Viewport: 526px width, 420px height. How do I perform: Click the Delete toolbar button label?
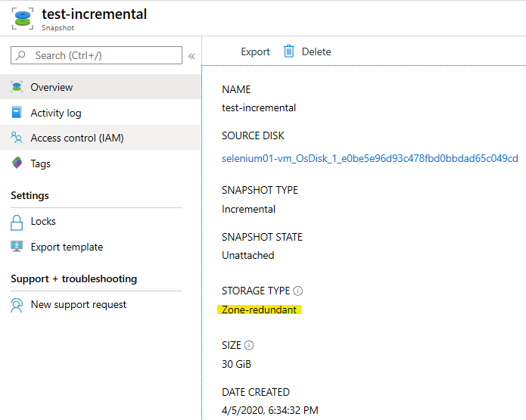click(316, 51)
